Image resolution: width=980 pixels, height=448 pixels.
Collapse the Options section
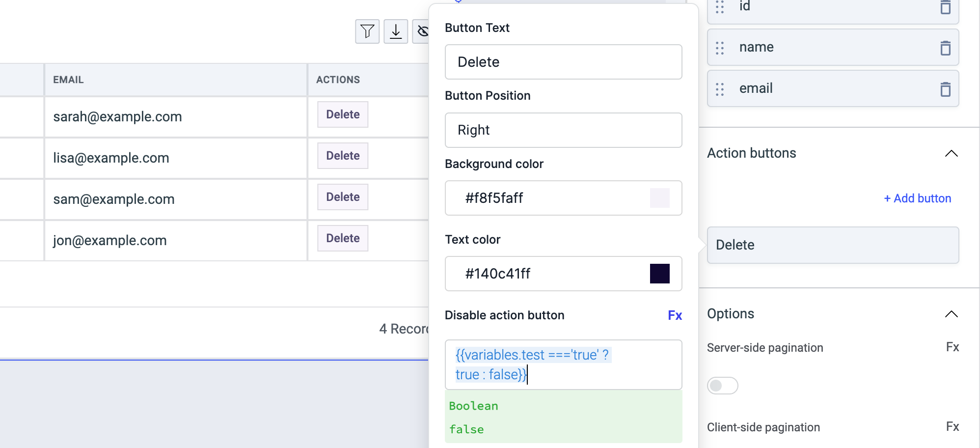pos(951,314)
